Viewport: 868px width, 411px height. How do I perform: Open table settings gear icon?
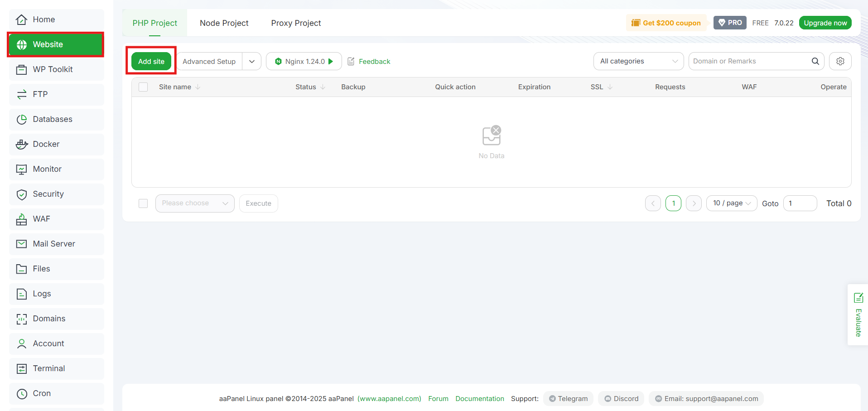coord(840,61)
